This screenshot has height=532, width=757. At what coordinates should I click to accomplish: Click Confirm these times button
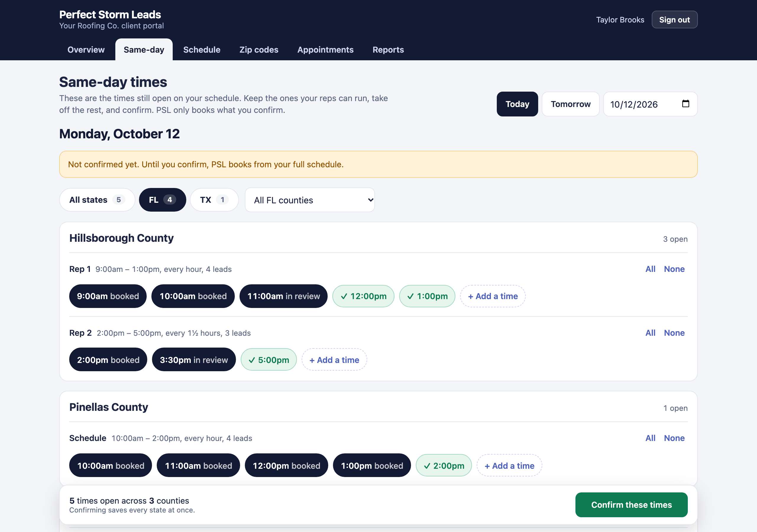[x=631, y=505]
